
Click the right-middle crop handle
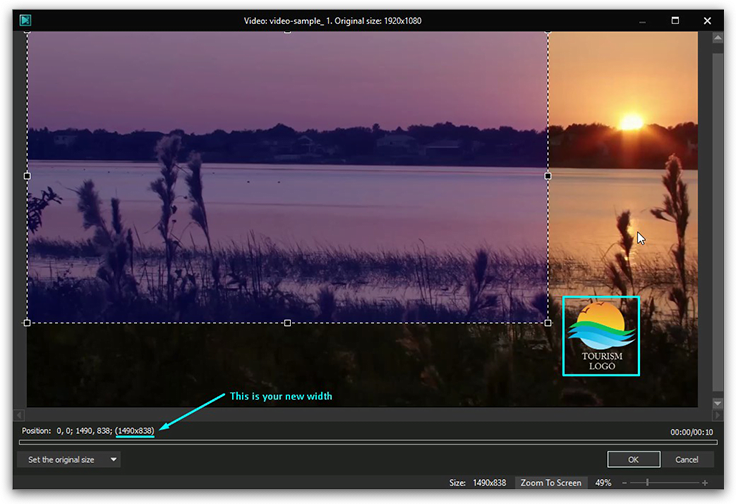[x=548, y=176]
